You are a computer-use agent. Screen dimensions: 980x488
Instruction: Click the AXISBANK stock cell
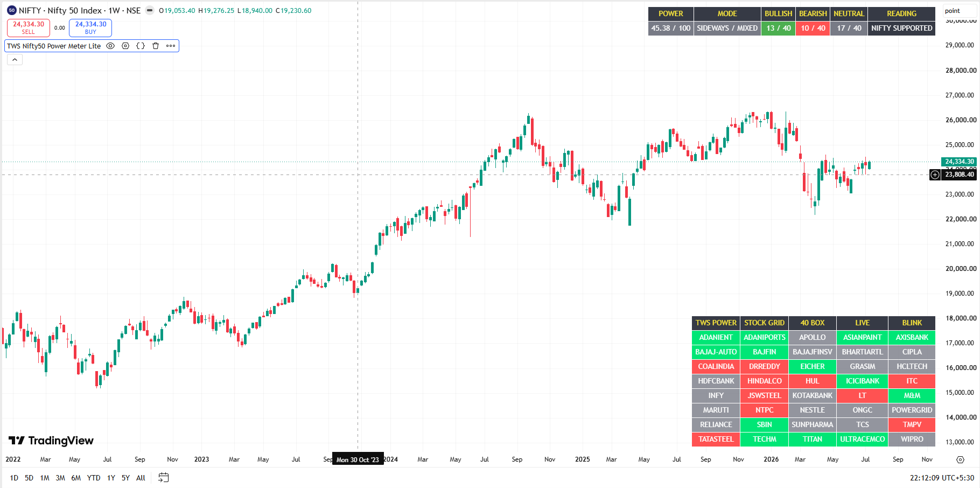(x=912, y=337)
